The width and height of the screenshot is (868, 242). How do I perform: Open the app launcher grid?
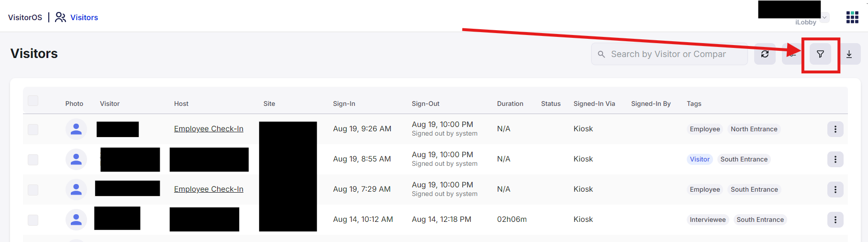pyautogui.click(x=852, y=17)
